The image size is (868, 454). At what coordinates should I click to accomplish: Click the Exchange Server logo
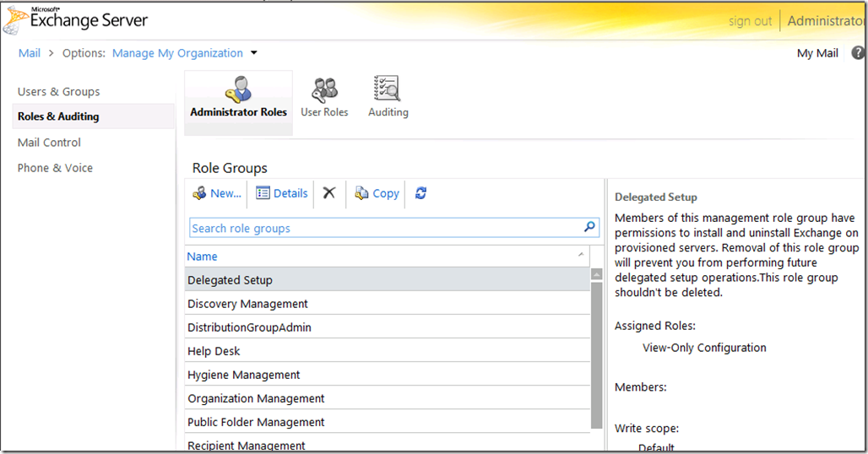pyautogui.click(x=76, y=20)
